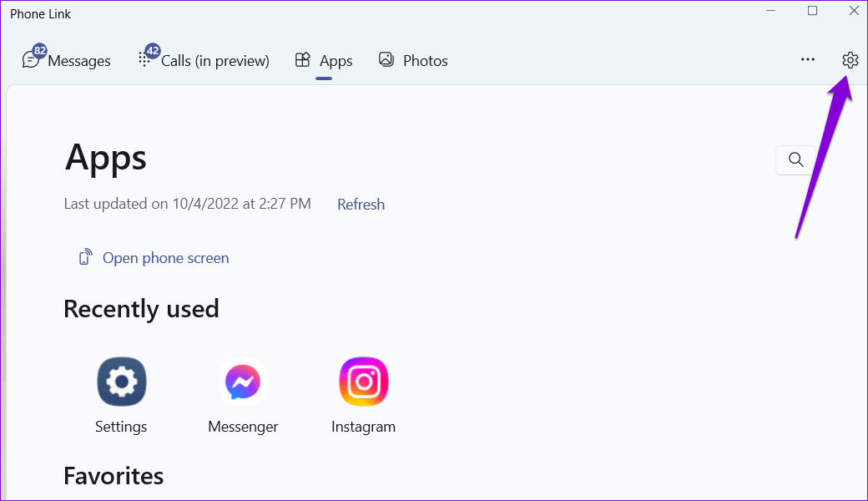
Task: Click the 82 unread badge on Messages
Action: click(40, 51)
